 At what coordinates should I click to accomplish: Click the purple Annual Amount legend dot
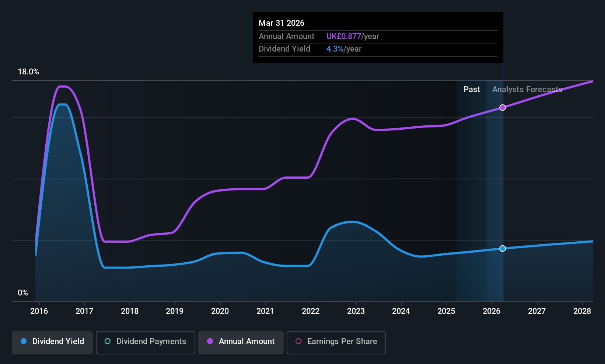point(210,342)
